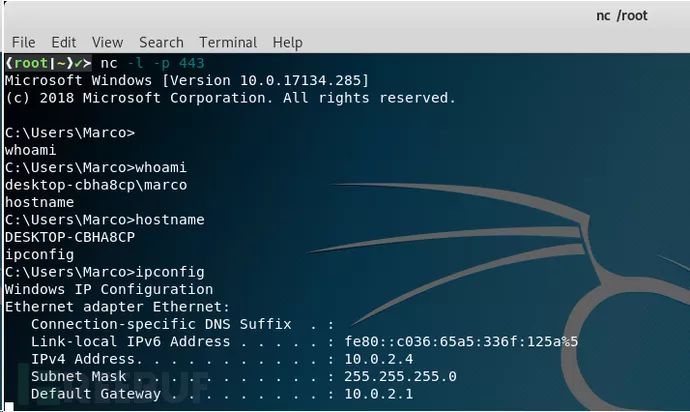
Task: Click the 'Connection-specific DNS Suffix' line
Action: tap(183, 324)
